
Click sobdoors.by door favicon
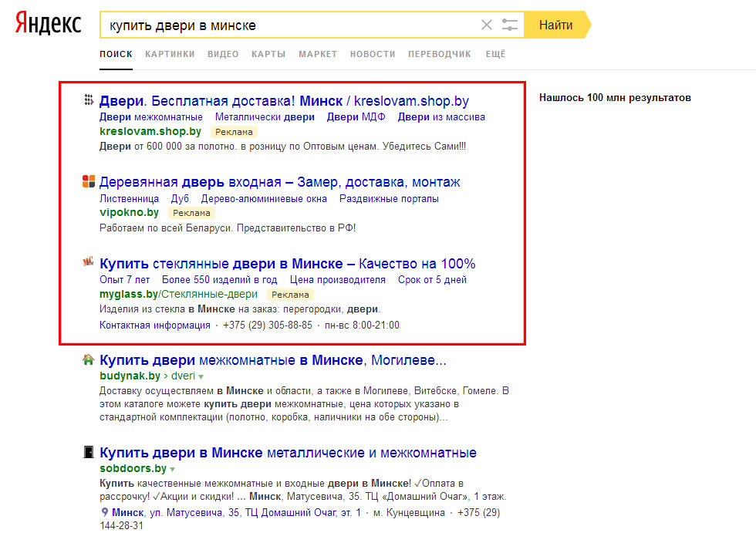pyautogui.click(x=89, y=452)
